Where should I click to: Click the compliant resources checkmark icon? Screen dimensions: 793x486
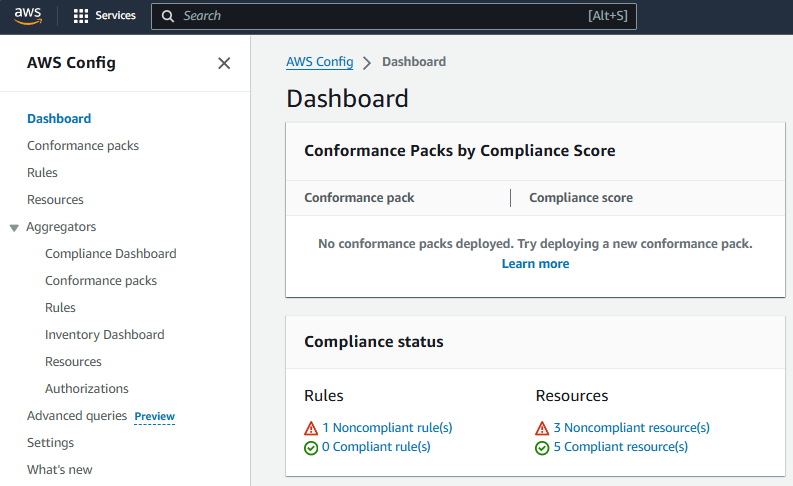[x=542, y=448]
